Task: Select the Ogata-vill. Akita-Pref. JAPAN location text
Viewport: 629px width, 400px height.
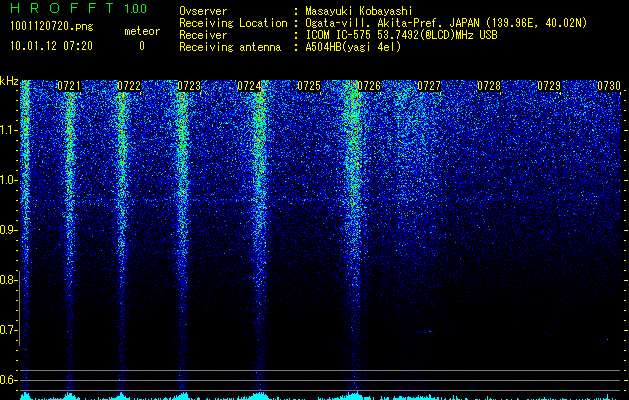Action: point(446,23)
